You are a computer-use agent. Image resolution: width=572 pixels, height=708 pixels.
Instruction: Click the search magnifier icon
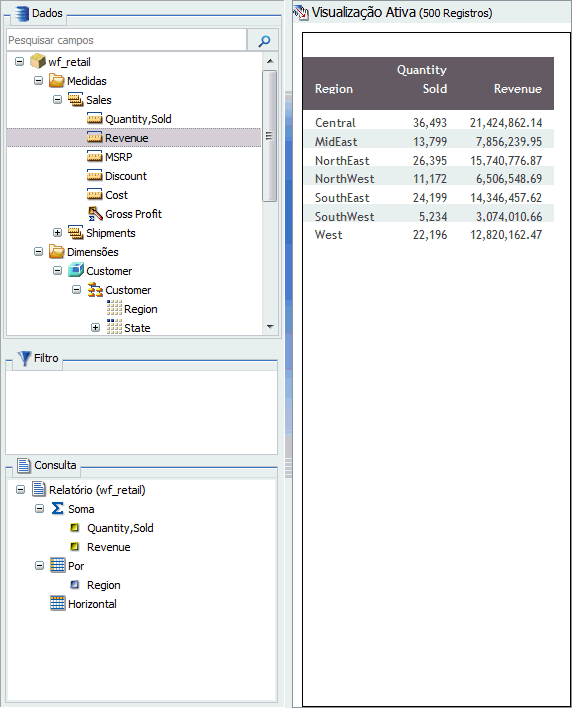coord(264,41)
